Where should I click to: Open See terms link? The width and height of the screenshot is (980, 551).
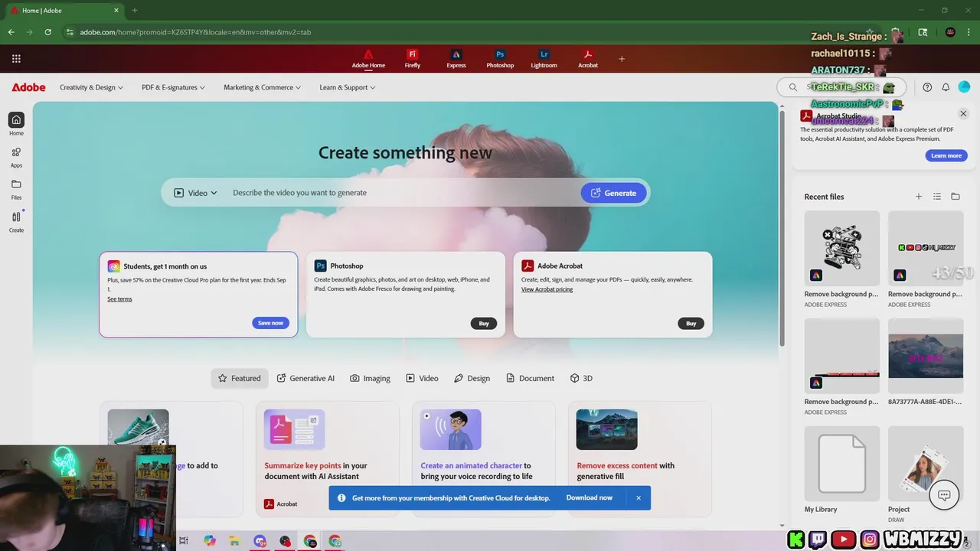tap(119, 298)
